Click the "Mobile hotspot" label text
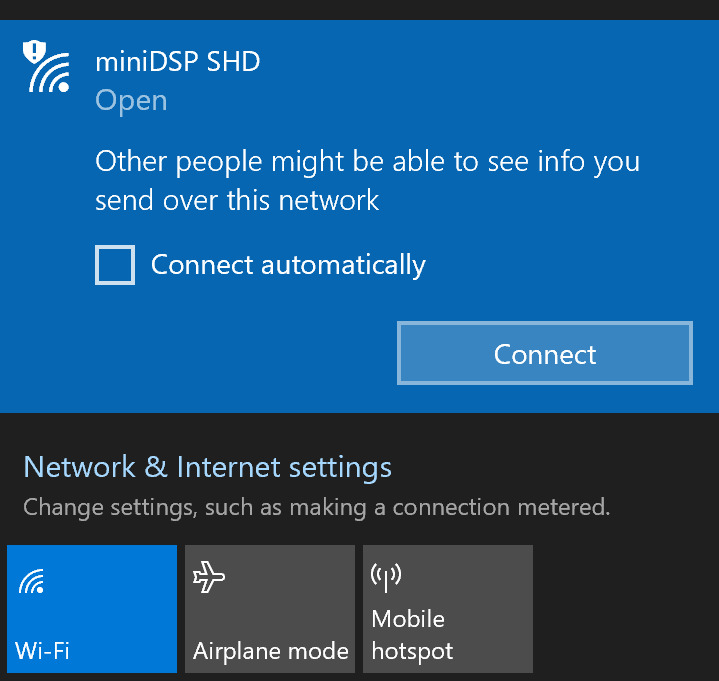 412,635
